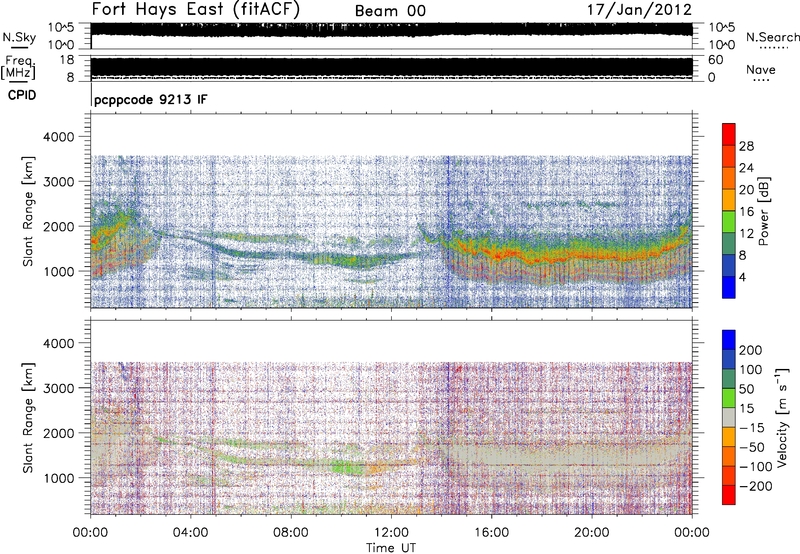Click the 'Nave' legend label
The width and height of the screenshot is (800, 554).
(761, 69)
